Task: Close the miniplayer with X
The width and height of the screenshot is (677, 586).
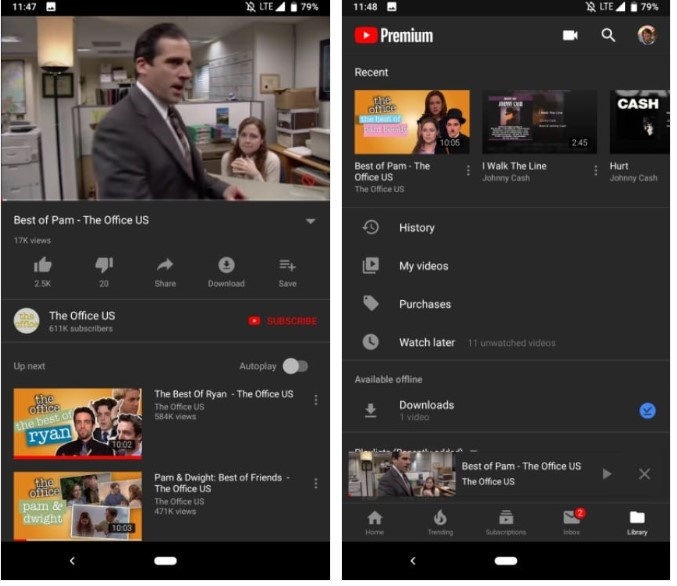Action: pyautogui.click(x=644, y=474)
